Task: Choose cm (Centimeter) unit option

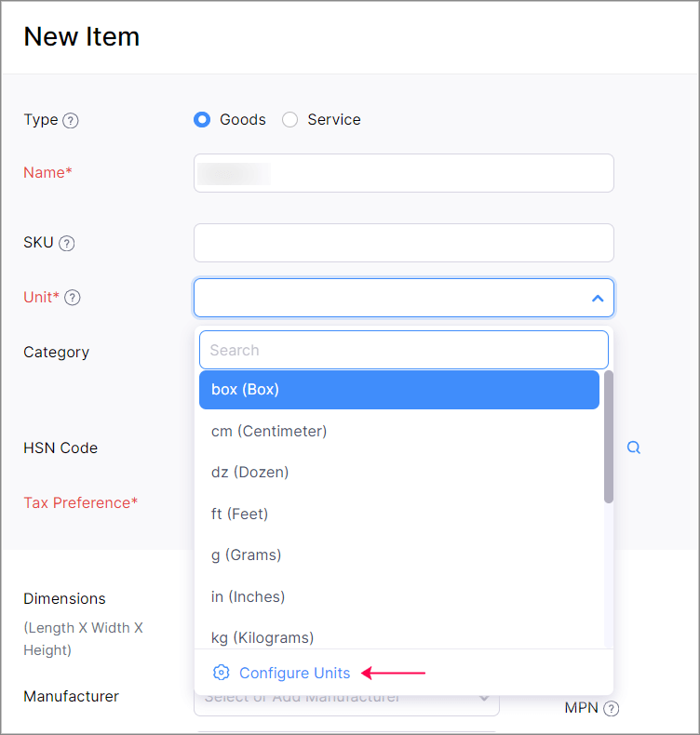Action: [x=399, y=432]
